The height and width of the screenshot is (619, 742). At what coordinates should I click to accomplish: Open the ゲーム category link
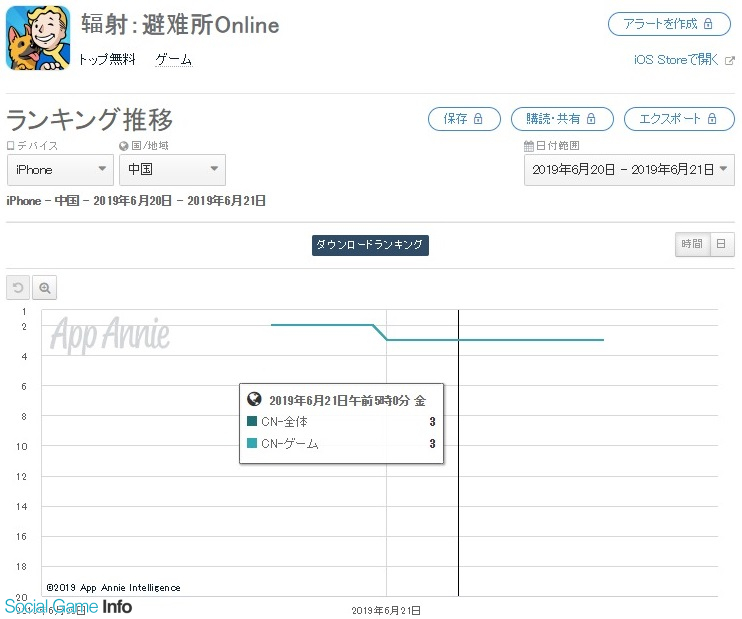tap(174, 60)
